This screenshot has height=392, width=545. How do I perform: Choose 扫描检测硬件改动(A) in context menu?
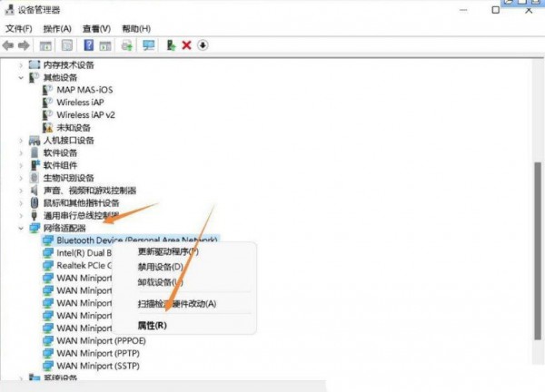click(x=177, y=303)
